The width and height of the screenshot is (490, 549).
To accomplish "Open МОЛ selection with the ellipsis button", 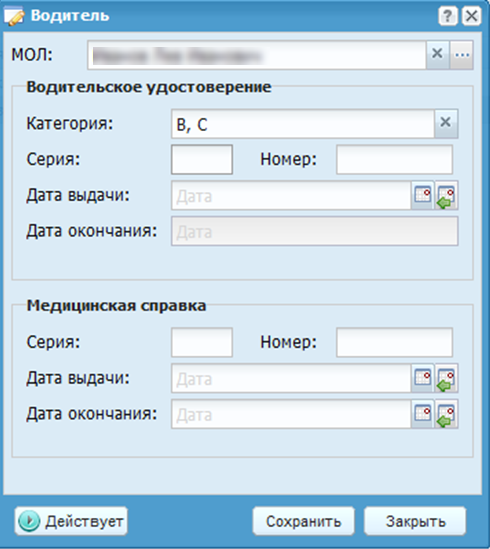I will pyautogui.click(x=462, y=55).
